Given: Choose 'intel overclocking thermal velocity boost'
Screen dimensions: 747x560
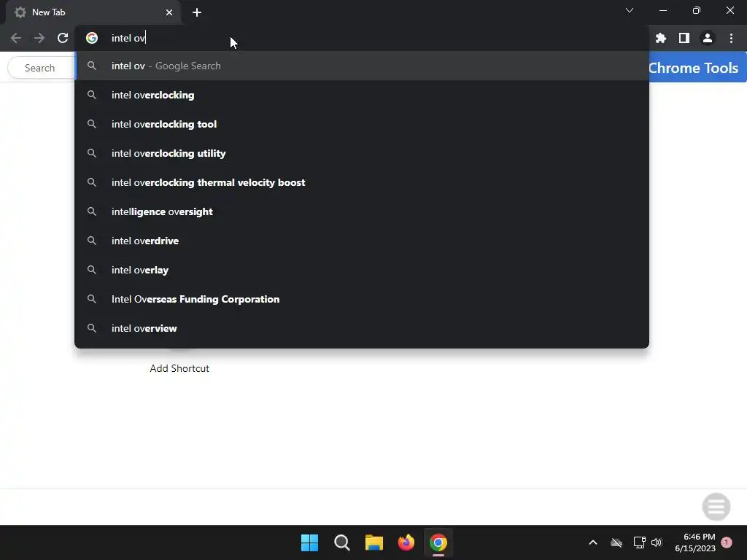Looking at the screenshot, I should 362,182.
